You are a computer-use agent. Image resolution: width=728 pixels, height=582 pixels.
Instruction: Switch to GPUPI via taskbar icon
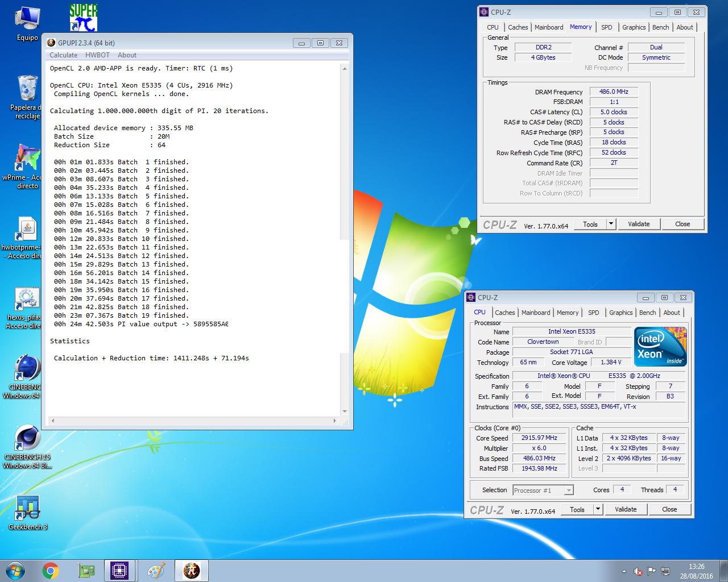pyautogui.click(x=192, y=571)
